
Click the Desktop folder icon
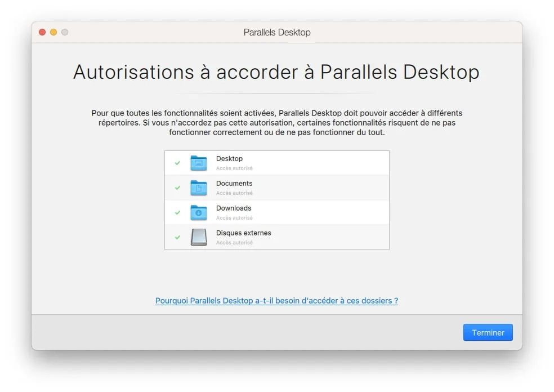199,163
